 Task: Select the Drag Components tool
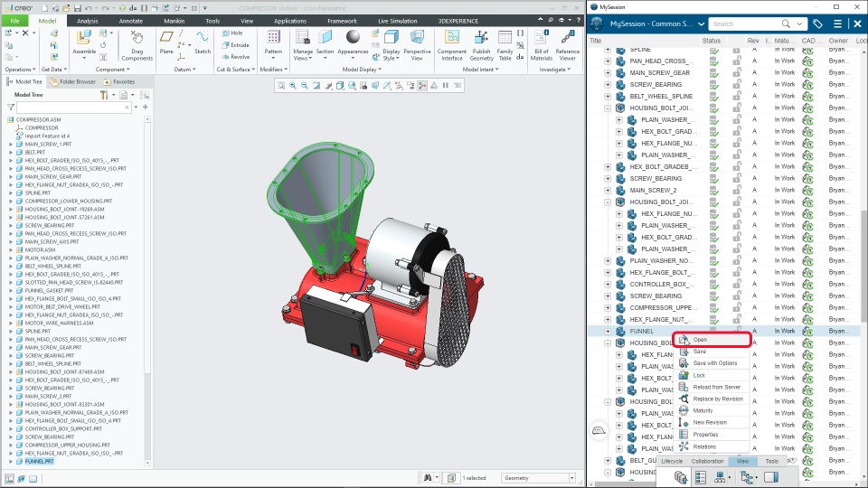(137, 45)
